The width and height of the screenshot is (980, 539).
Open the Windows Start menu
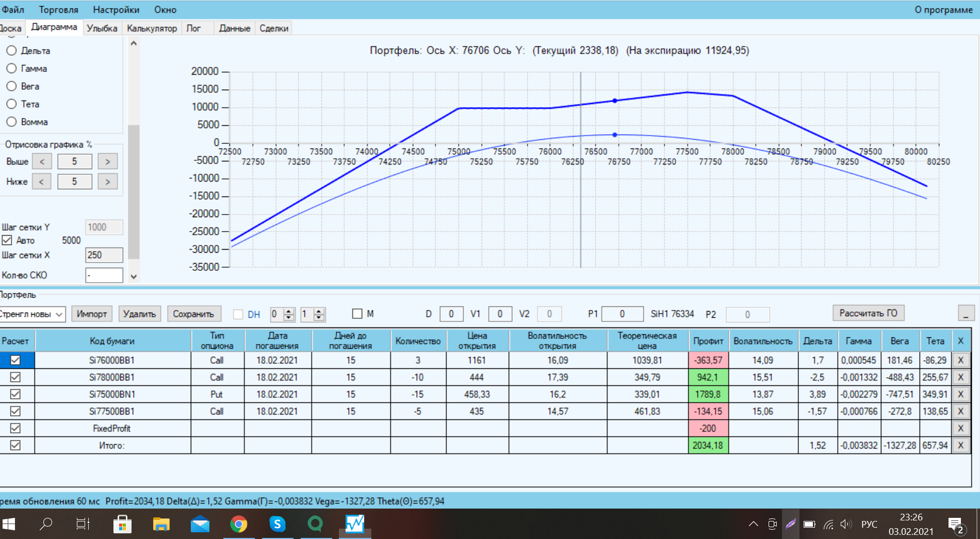click(x=9, y=524)
